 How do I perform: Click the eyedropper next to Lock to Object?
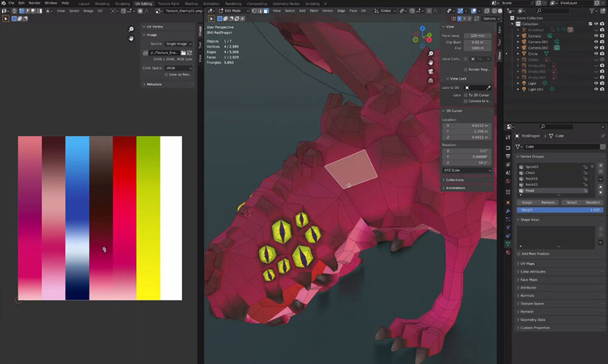click(x=488, y=88)
